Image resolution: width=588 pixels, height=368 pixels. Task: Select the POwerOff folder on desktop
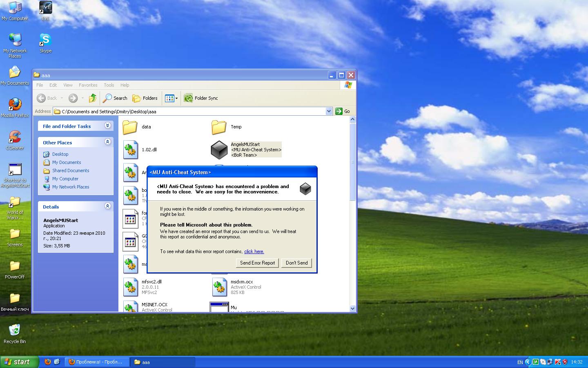click(15, 269)
